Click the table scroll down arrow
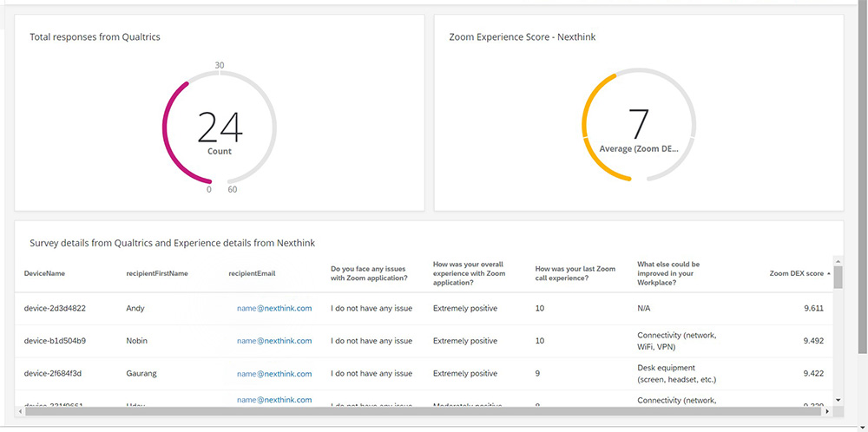This screenshot has height=432, width=868. coord(838,399)
